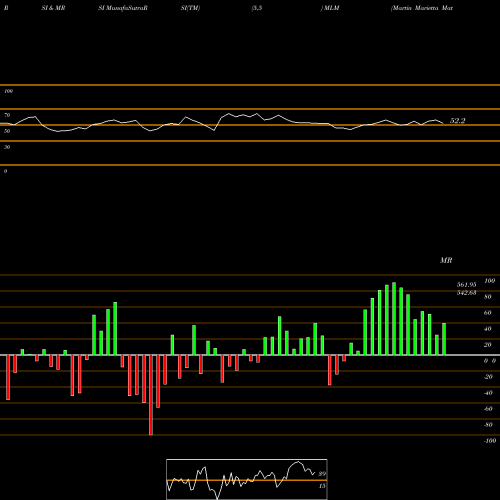Select the -40 label on MR axis
Screen dimensions: 500x500
488,393
